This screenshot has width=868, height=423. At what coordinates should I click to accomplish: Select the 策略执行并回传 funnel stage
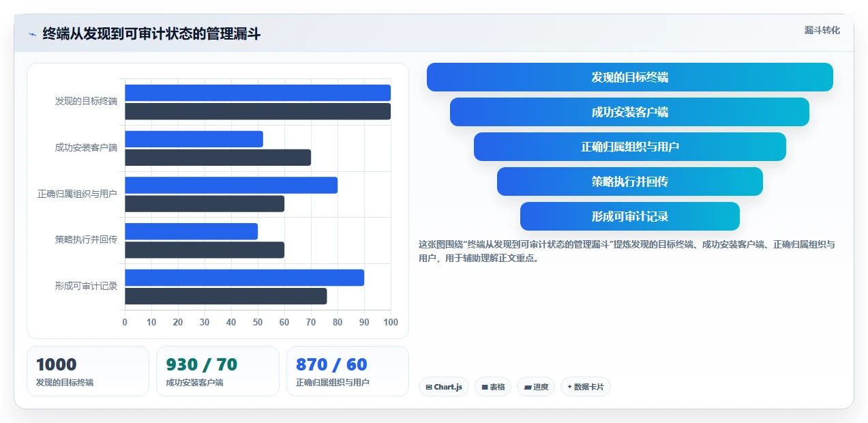tap(629, 181)
